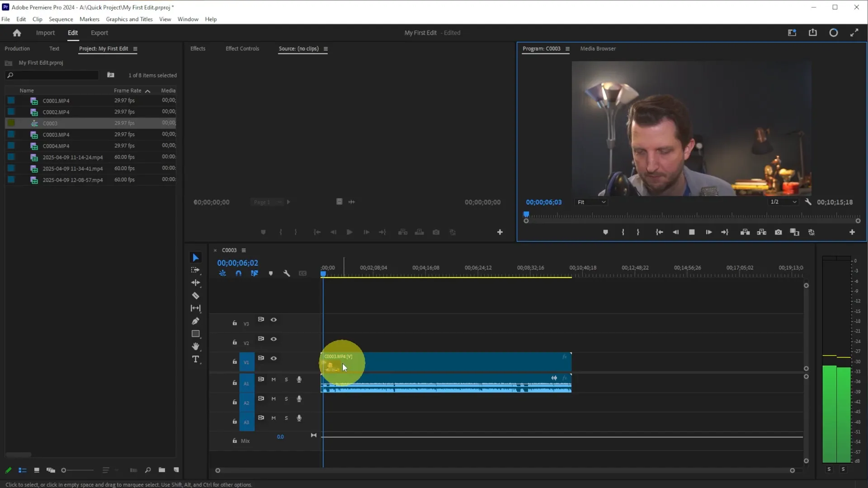The width and height of the screenshot is (868, 488).
Task: Select the Hand tool
Action: 195,347
